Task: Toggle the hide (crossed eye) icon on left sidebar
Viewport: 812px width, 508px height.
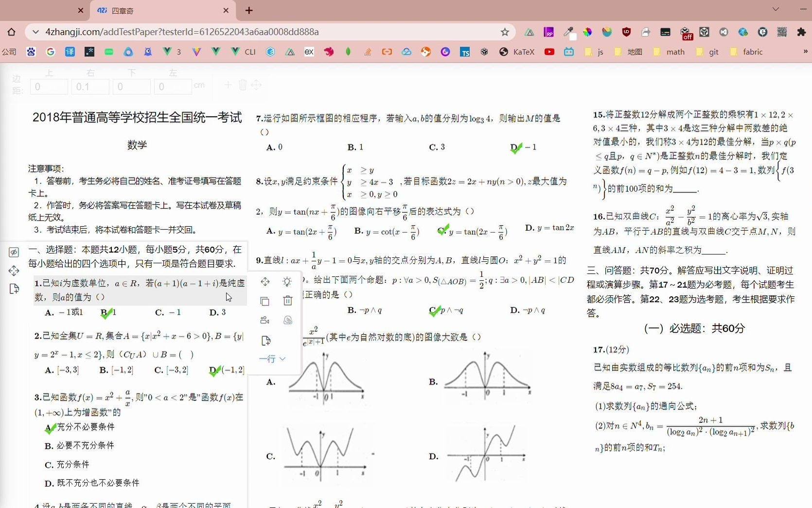Action: click(x=14, y=252)
